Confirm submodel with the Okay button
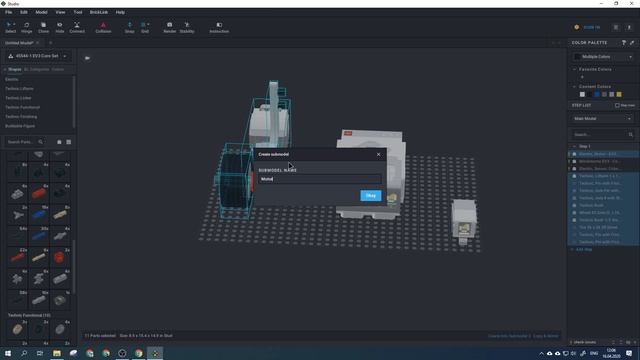 tap(371, 196)
